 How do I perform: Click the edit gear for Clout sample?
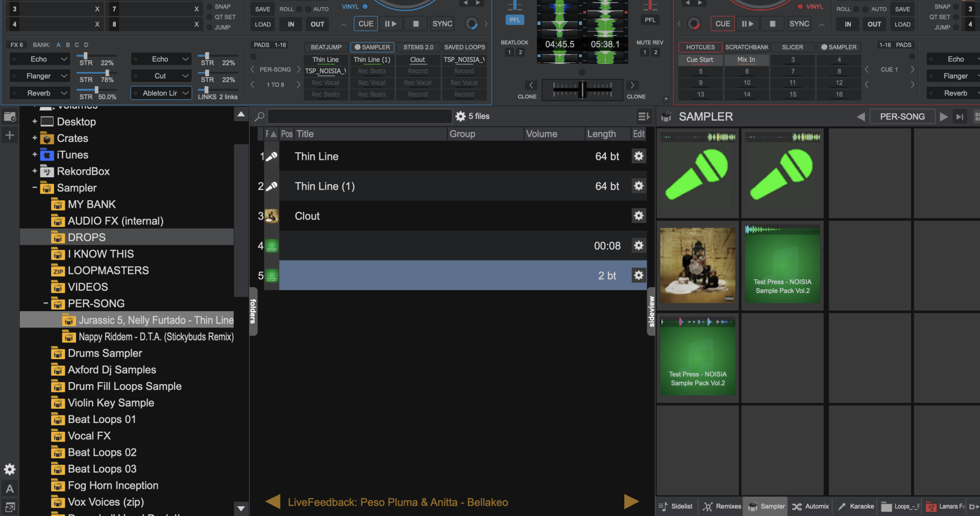pos(638,216)
